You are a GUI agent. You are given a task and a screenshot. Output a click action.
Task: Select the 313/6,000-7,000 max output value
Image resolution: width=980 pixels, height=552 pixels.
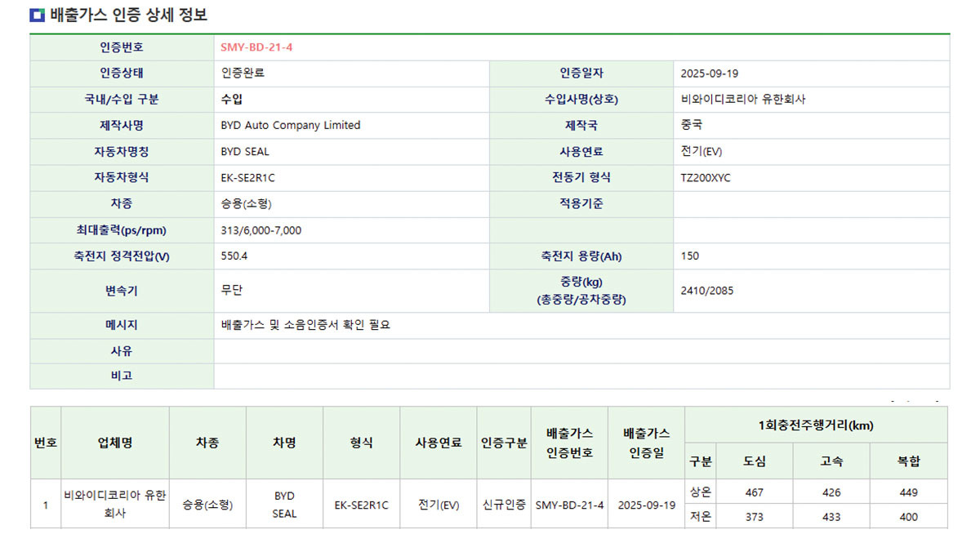click(x=261, y=230)
